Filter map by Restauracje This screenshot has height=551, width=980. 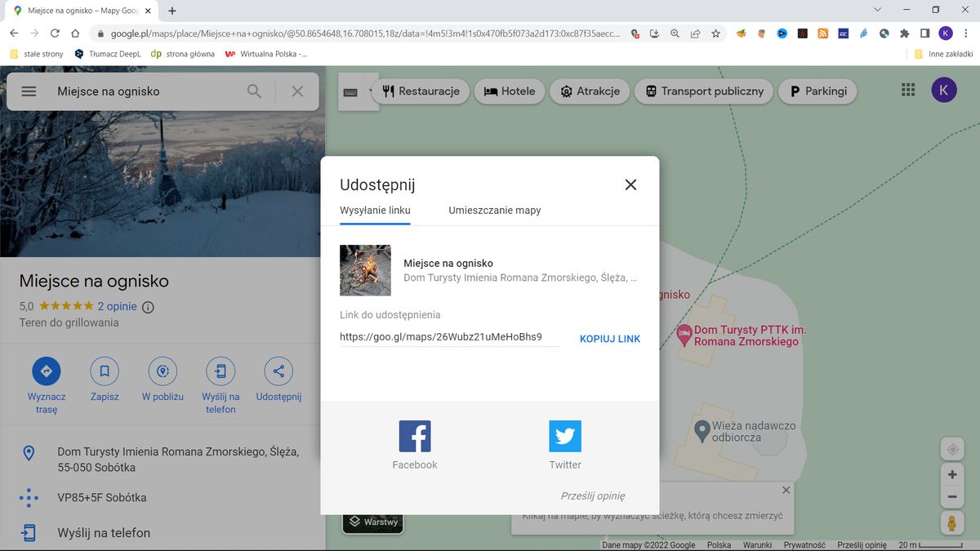[421, 91]
